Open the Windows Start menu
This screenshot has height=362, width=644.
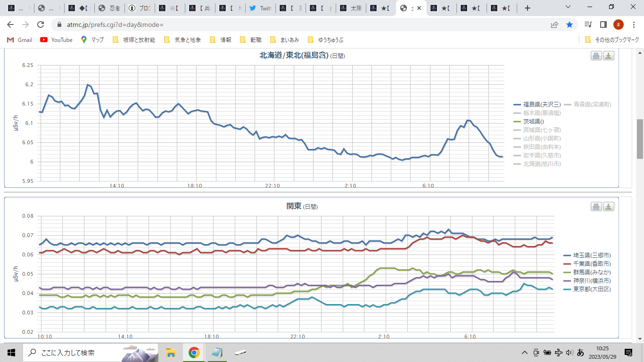tap(11, 353)
